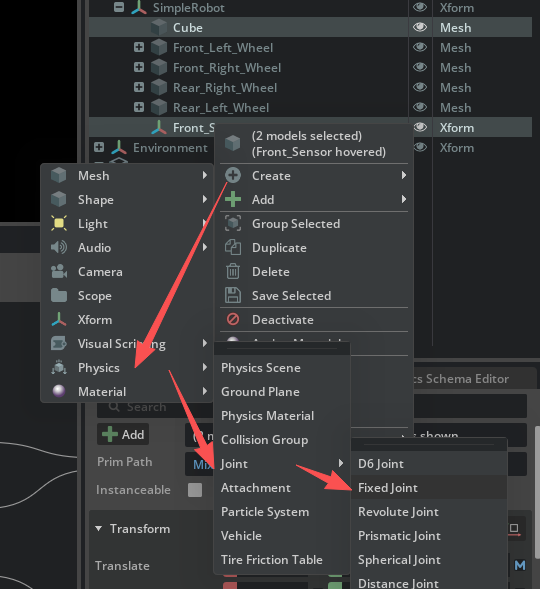Check the Instanceable checkbox
Screen dimensions: 540x589
click(x=195, y=490)
